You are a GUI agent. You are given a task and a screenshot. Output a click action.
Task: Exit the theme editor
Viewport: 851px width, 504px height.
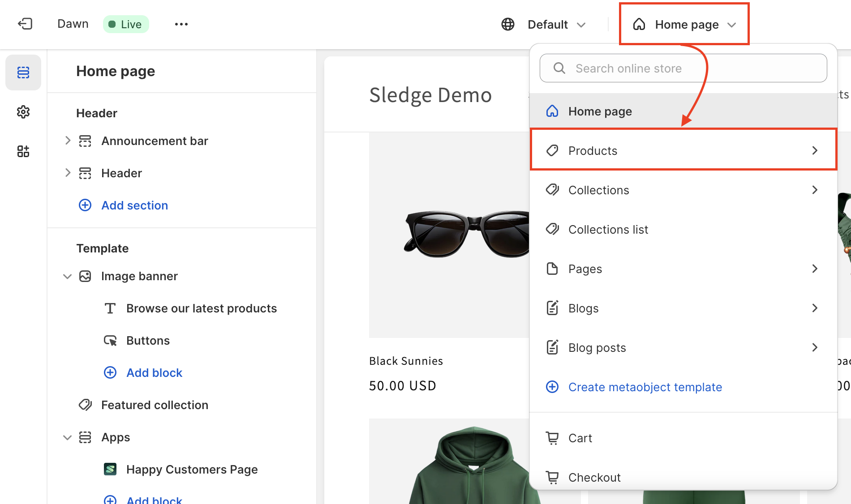(25, 24)
